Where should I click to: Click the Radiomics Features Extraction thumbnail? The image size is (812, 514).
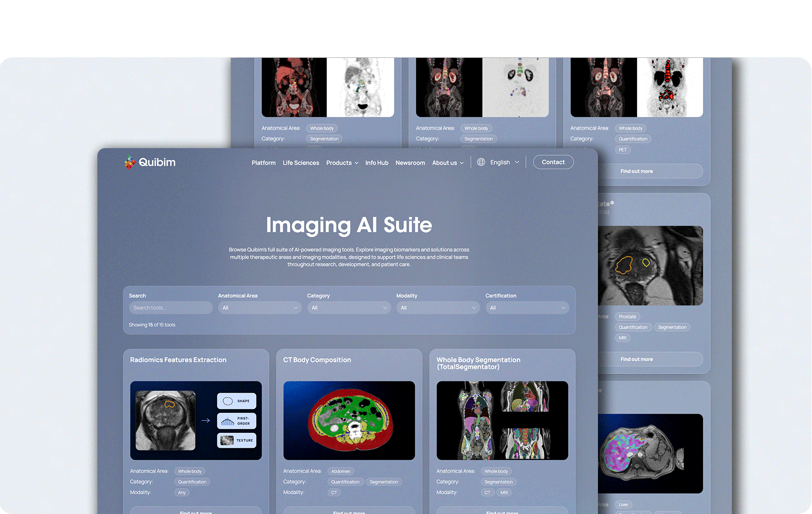click(x=196, y=421)
